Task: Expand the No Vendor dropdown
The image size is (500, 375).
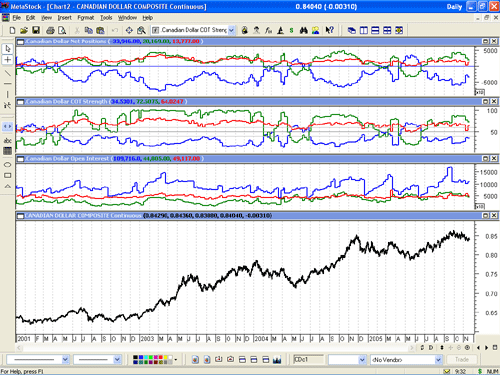Action: (x=438, y=360)
